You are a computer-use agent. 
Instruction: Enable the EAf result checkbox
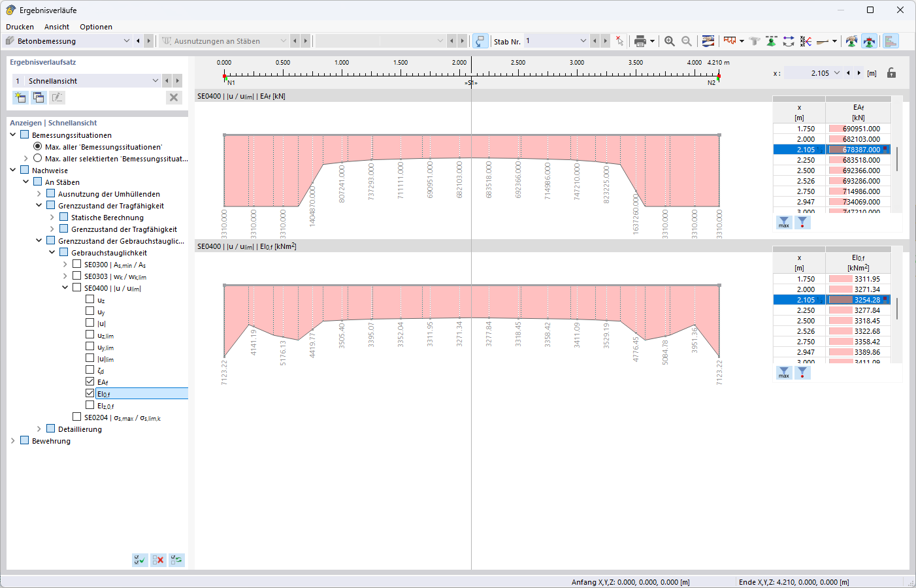[x=89, y=382]
